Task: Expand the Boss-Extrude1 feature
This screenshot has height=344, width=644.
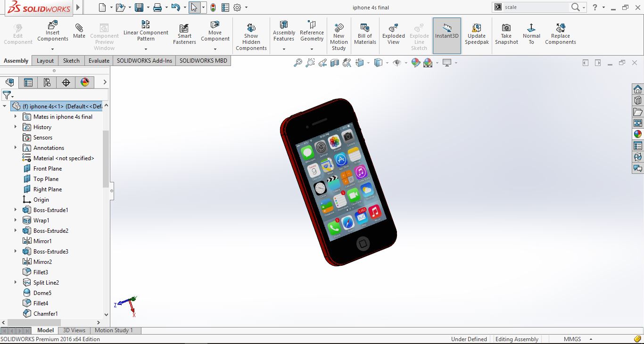Action: (16, 210)
